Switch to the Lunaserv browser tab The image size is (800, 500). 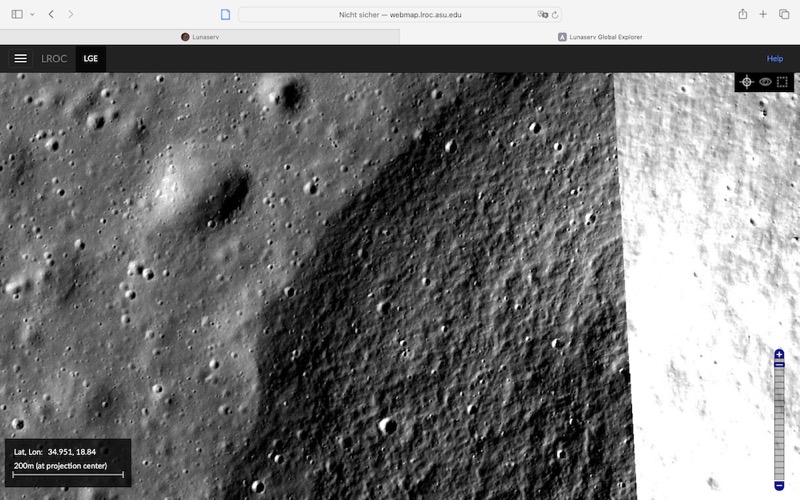(200, 37)
